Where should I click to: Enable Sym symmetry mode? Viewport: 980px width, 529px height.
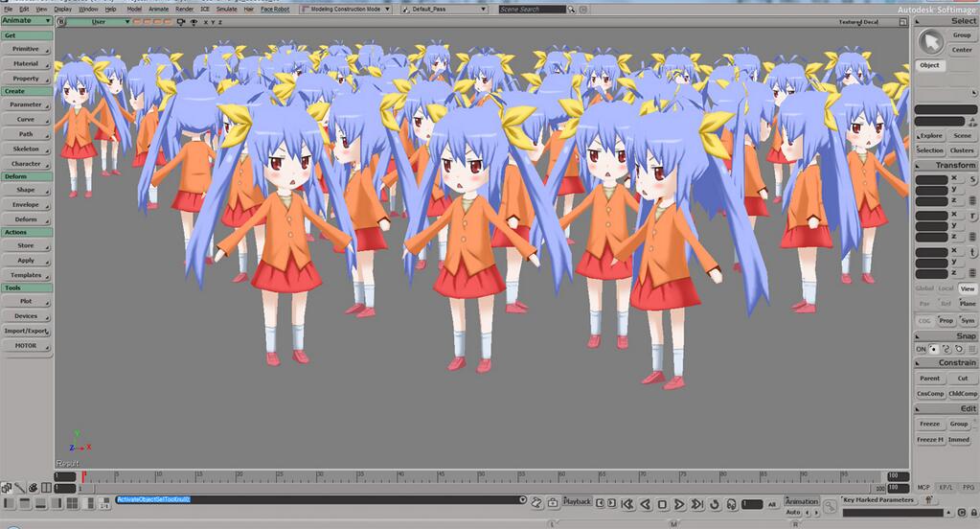(x=968, y=321)
